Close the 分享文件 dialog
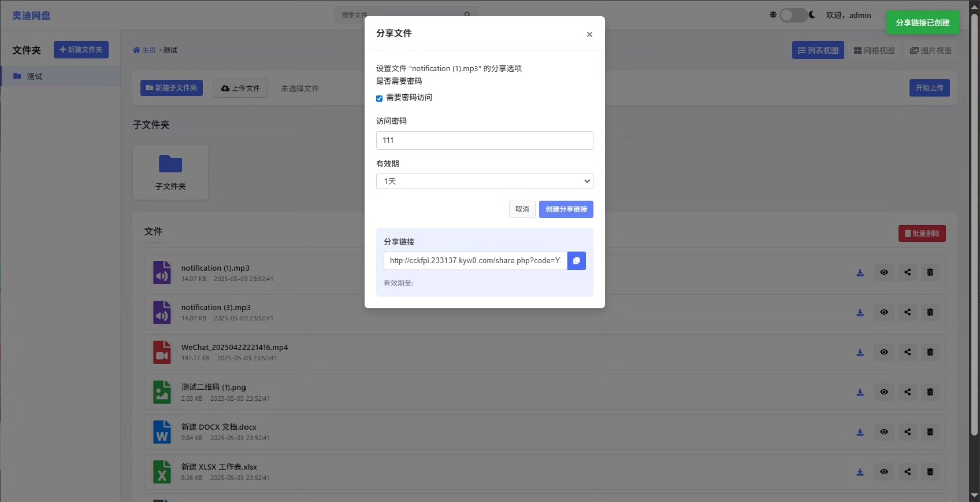Image resolution: width=980 pixels, height=502 pixels. 589,34
